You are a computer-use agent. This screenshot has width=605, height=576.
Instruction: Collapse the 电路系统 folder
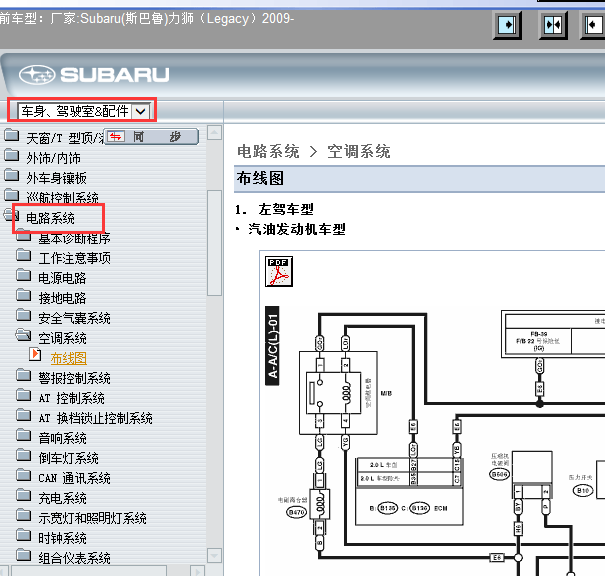coord(50,218)
